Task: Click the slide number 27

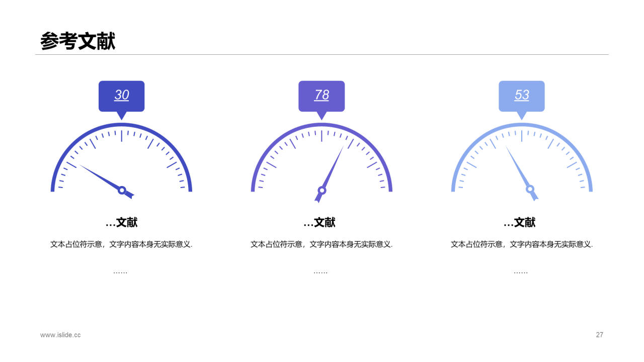Action: pos(600,335)
